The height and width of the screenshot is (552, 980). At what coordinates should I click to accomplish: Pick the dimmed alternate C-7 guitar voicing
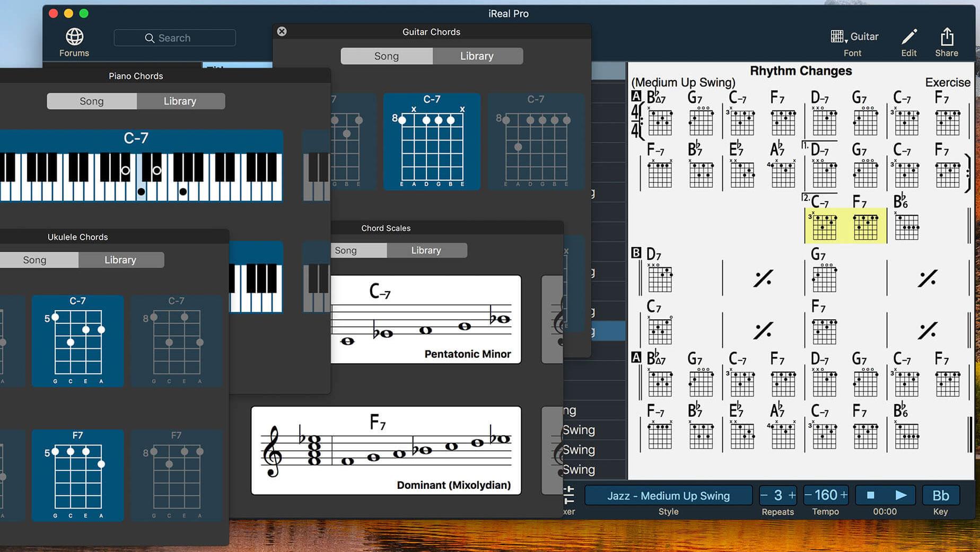coord(536,142)
